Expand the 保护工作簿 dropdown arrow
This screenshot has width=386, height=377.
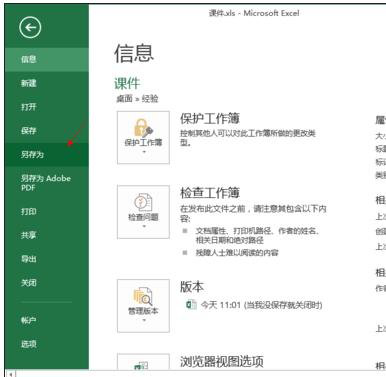[144, 152]
